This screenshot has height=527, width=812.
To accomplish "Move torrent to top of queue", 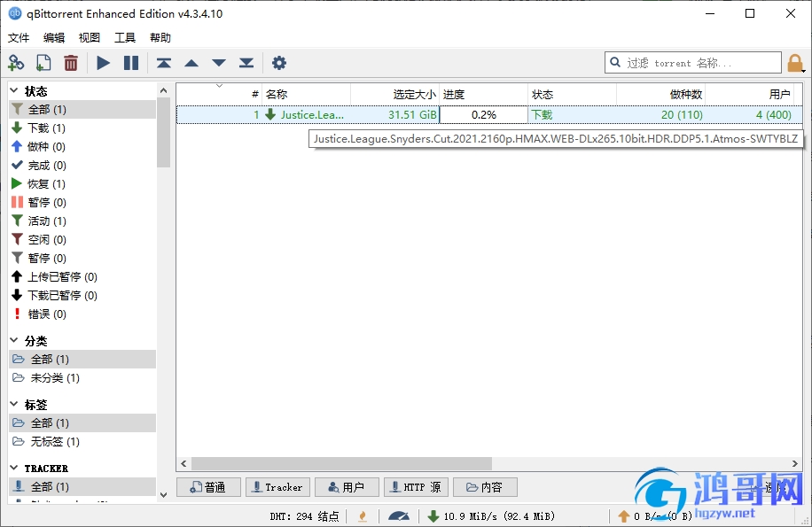I will tap(164, 63).
